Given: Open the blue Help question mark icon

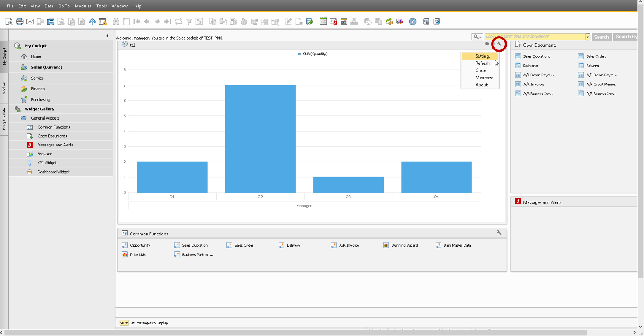Looking at the screenshot, I should [x=412, y=21].
